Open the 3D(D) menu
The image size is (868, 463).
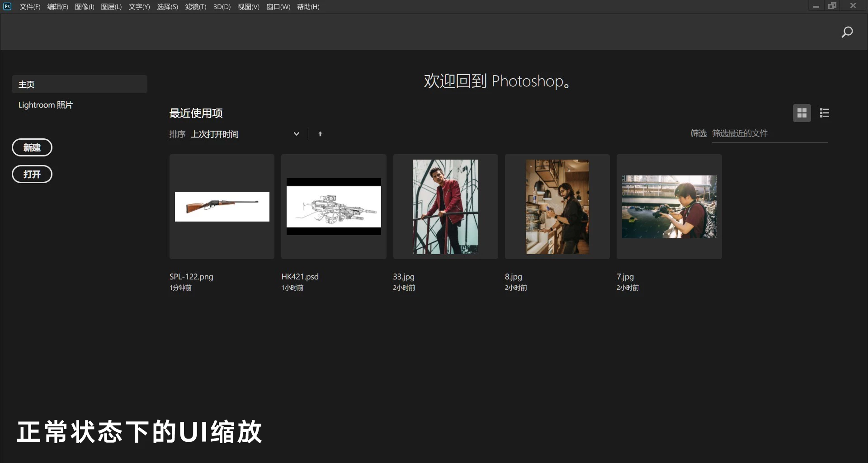(x=222, y=7)
